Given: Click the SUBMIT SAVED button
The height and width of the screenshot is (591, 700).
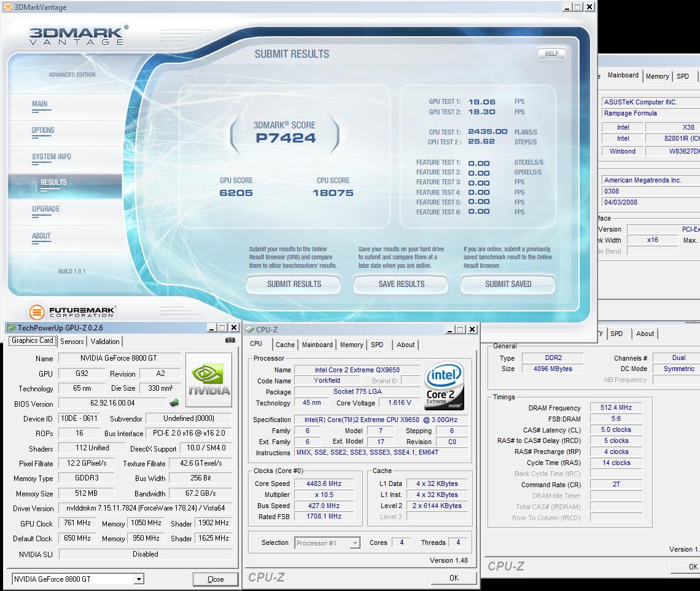Looking at the screenshot, I should tap(508, 284).
